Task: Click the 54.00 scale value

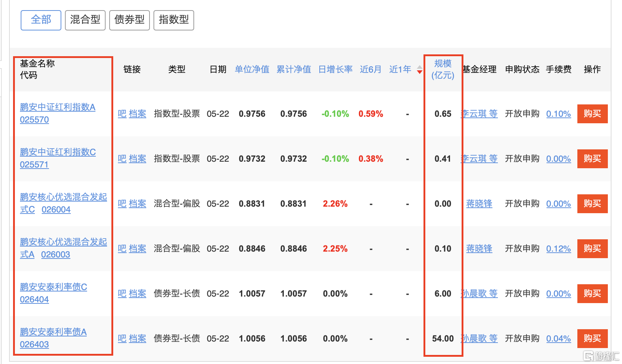Action: click(443, 339)
